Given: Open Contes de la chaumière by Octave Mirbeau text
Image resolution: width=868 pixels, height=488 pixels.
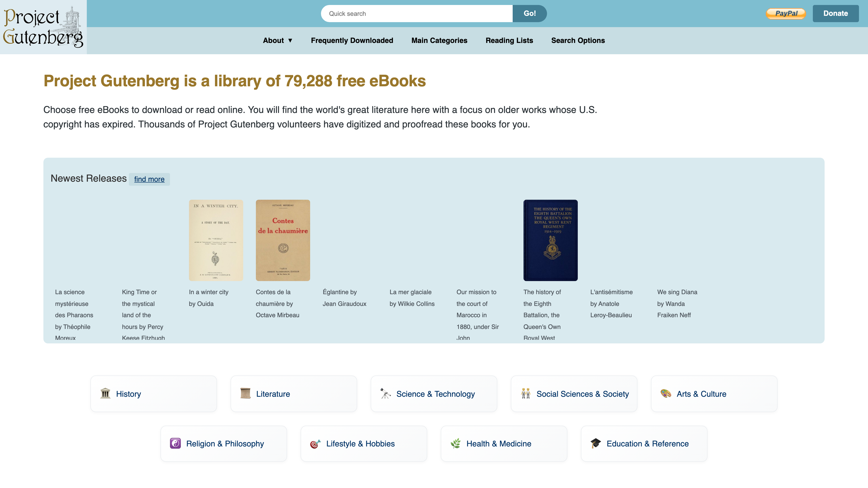Looking at the screenshot, I should point(277,303).
